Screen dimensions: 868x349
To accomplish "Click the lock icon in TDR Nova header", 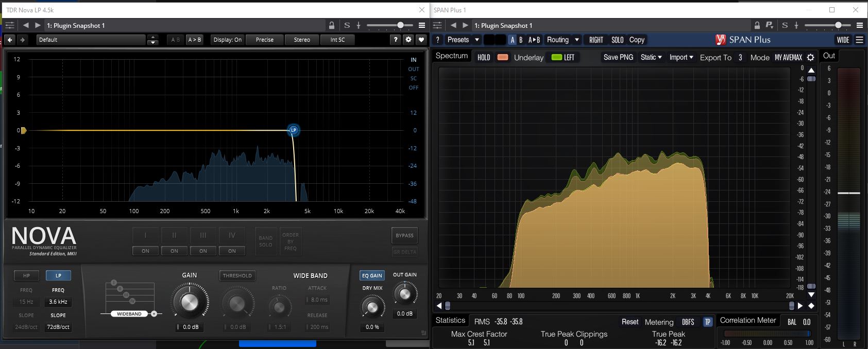I will pos(332,25).
